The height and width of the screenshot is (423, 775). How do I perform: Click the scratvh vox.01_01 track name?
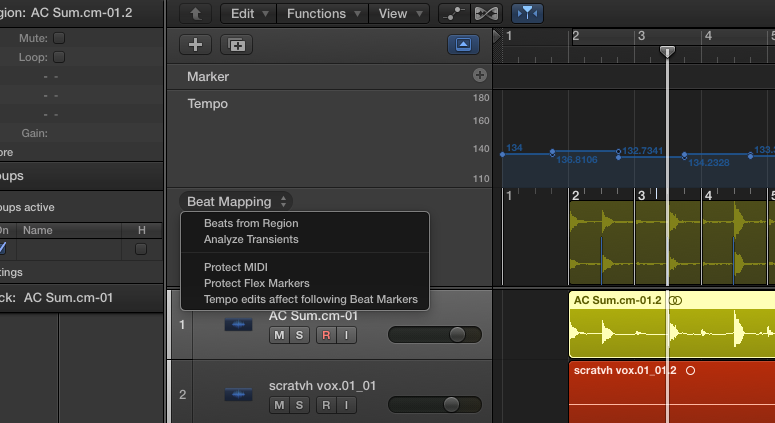point(322,385)
